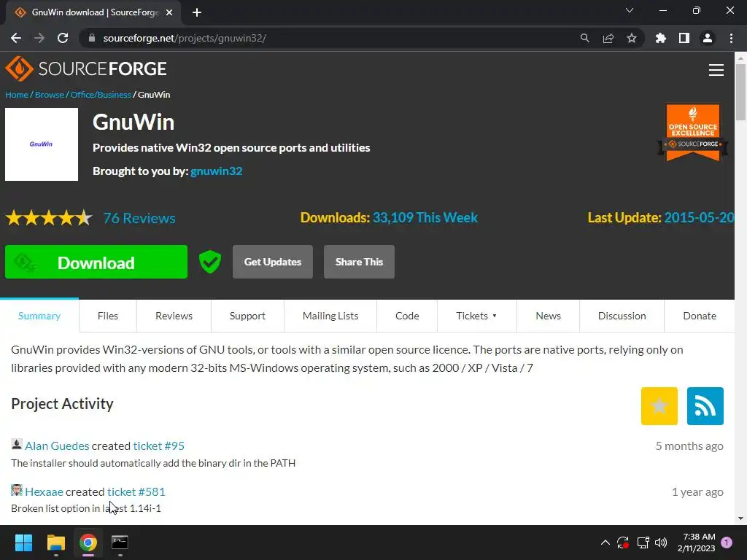Click the Home breadcrumb link

[x=17, y=95]
